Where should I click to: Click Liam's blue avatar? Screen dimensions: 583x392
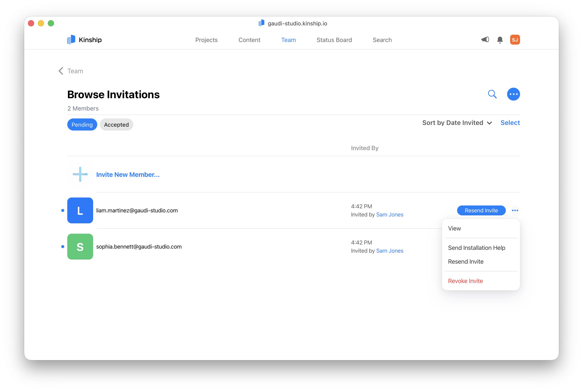coord(80,210)
